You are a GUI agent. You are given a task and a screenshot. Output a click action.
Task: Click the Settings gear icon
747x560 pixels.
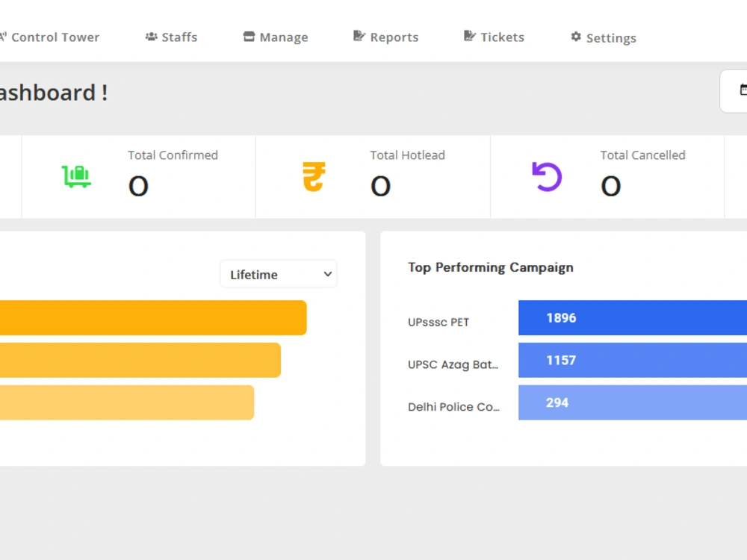(x=576, y=37)
